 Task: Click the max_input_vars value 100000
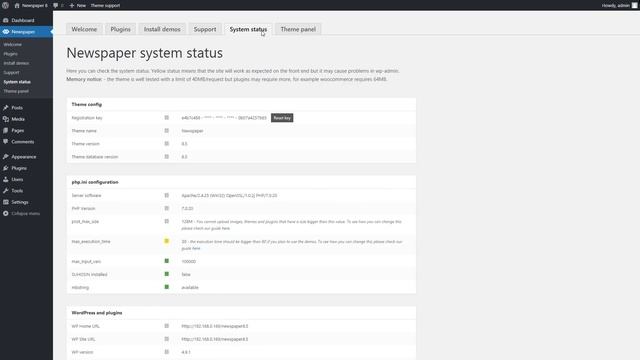[189, 262]
